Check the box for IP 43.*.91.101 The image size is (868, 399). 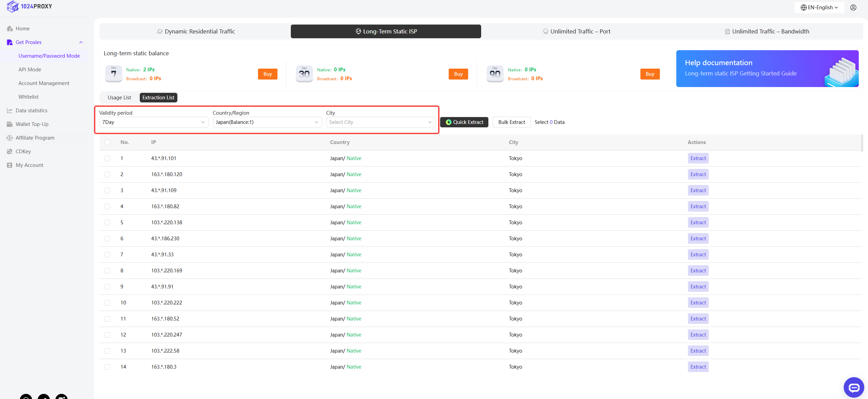point(107,158)
